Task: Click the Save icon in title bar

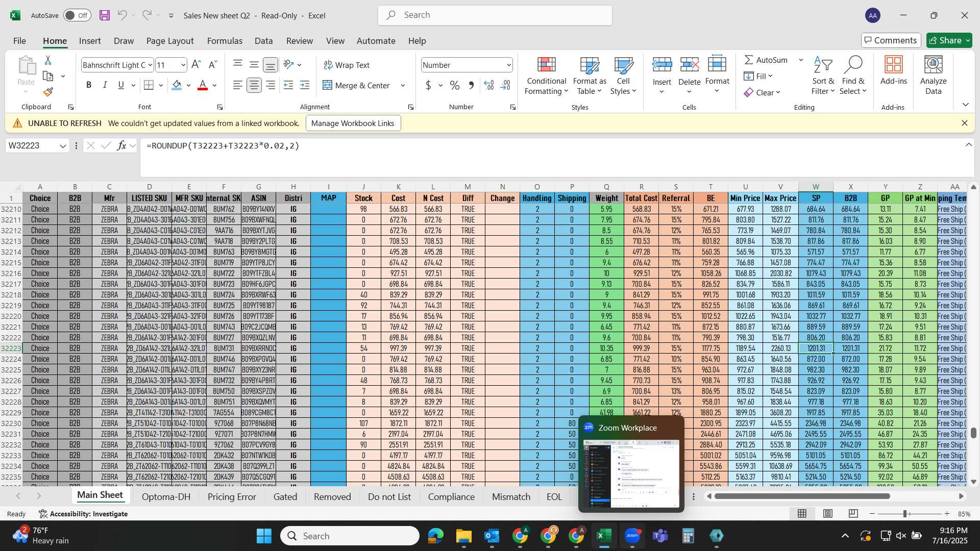Action: click(105, 15)
